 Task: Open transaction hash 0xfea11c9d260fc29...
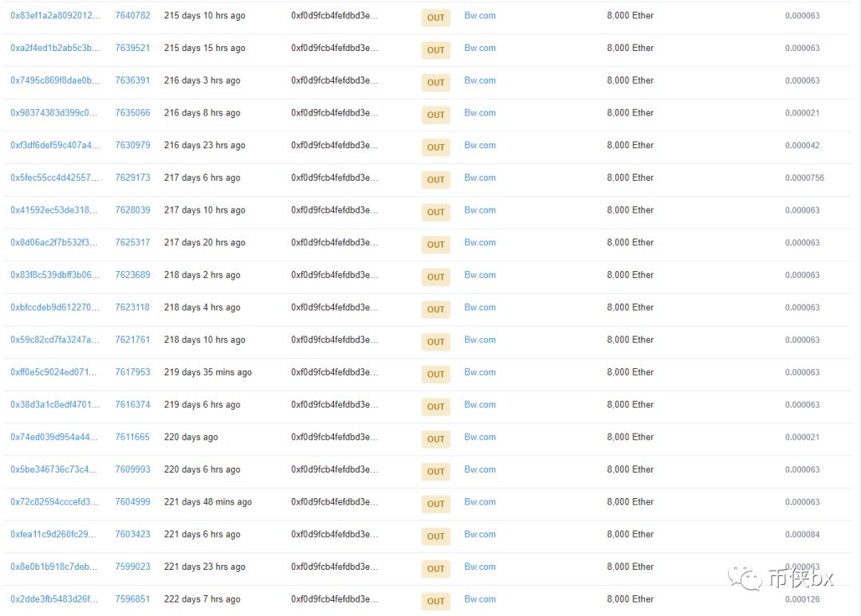tap(53, 534)
